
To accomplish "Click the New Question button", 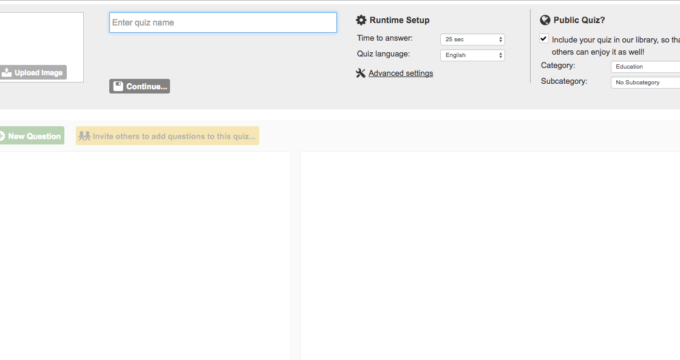I will (31, 136).
